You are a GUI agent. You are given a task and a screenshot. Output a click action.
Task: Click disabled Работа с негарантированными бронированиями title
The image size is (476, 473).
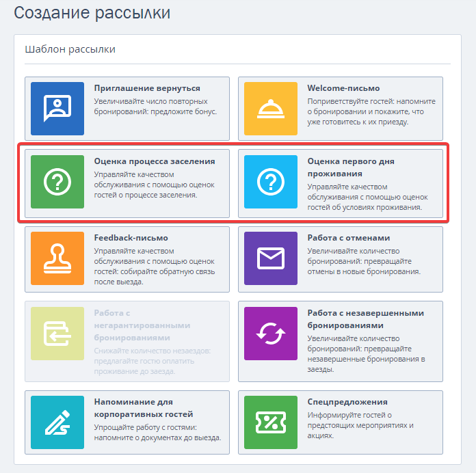[x=142, y=325]
